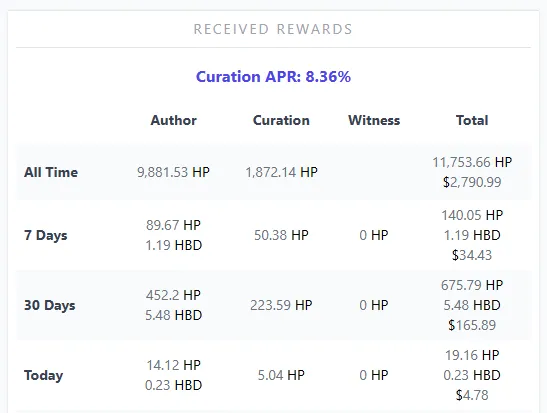This screenshot has height=413, width=547.
Task: Click 1.19 HBD in the Author column
Action: point(173,245)
